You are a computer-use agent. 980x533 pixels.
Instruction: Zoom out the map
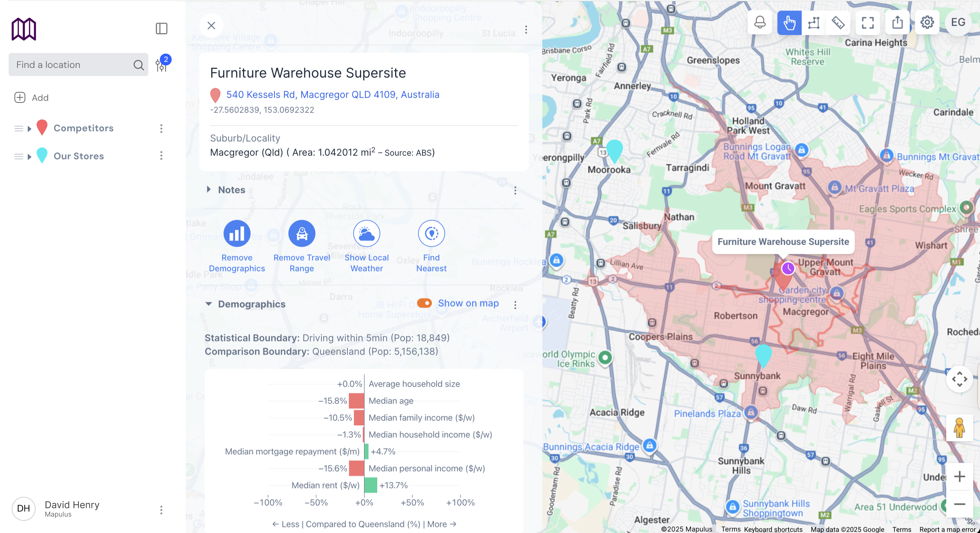tap(959, 504)
